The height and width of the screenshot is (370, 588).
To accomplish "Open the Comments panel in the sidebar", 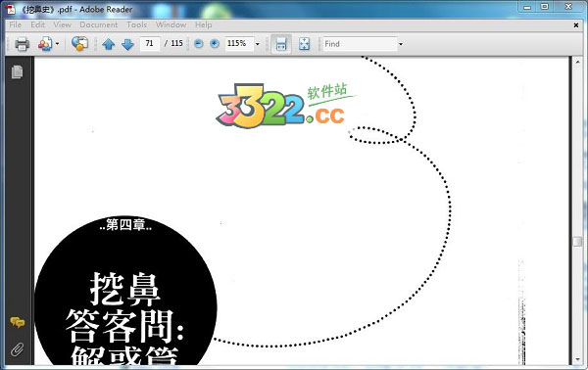I will [x=18, y=322].
